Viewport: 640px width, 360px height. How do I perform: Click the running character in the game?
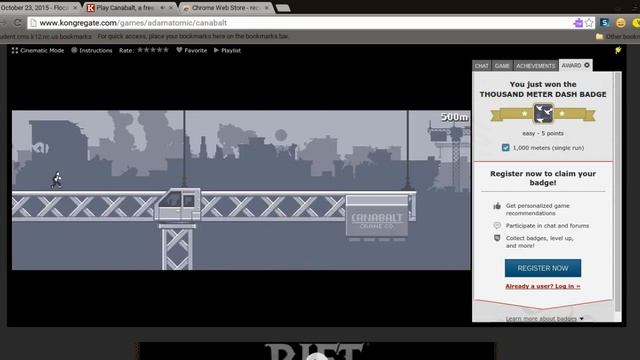[x=57, y=180]
